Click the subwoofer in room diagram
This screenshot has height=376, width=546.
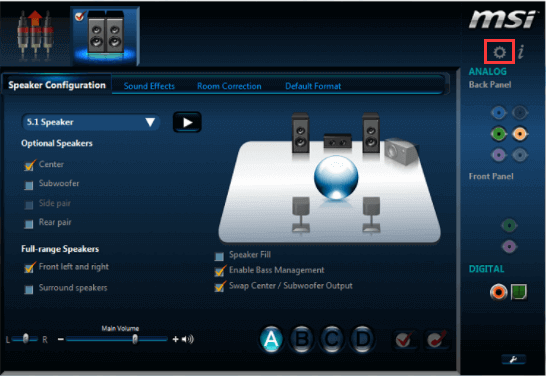[401, 151]
